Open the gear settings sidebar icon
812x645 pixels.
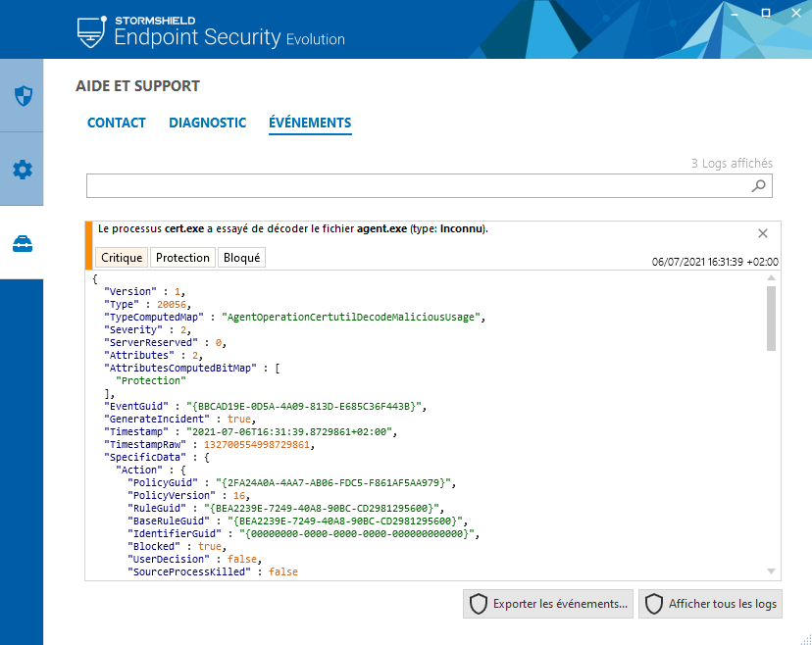coord(23,170)
